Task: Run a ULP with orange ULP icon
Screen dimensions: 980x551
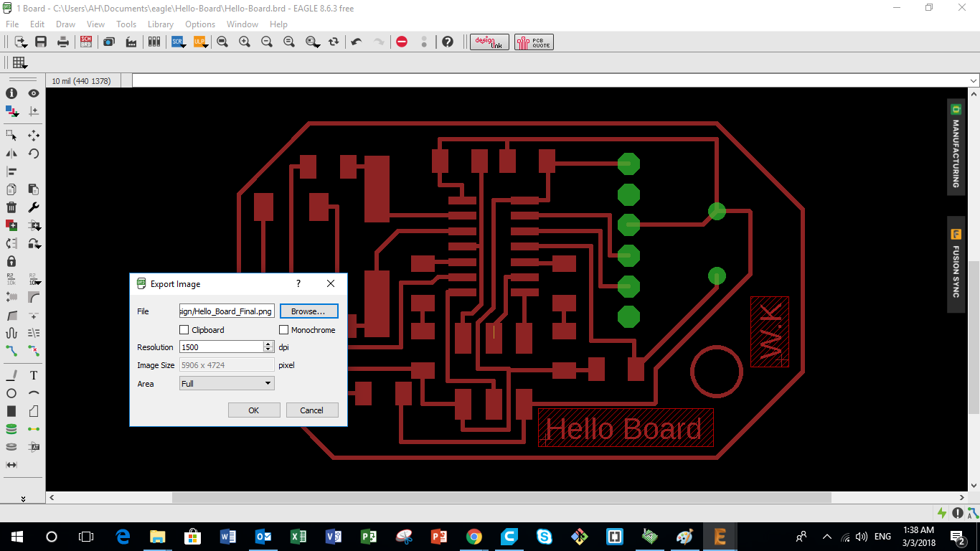Action: pos(200,42)
